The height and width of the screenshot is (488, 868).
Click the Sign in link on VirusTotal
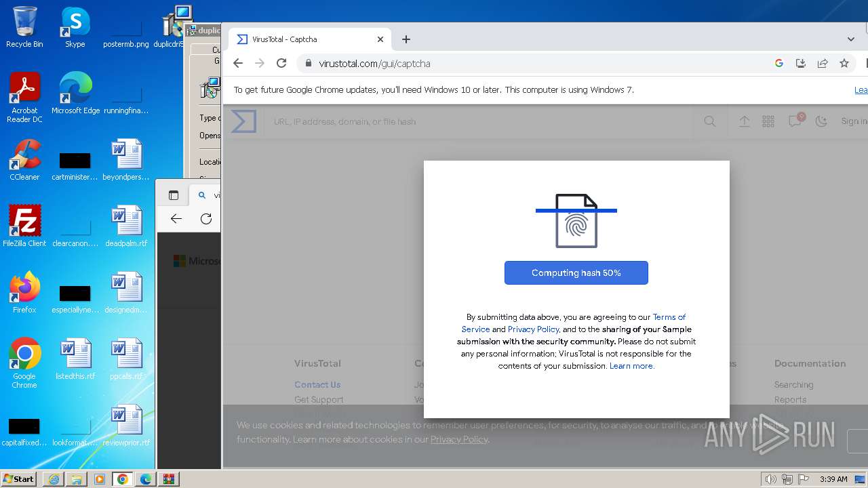[x=854, y=121]
